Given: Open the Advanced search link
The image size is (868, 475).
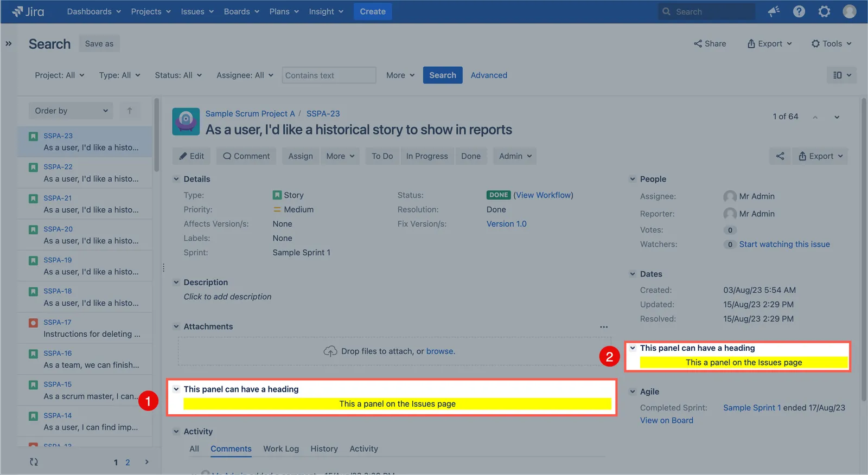Looking at the screenshot, I should click(489, 75).
